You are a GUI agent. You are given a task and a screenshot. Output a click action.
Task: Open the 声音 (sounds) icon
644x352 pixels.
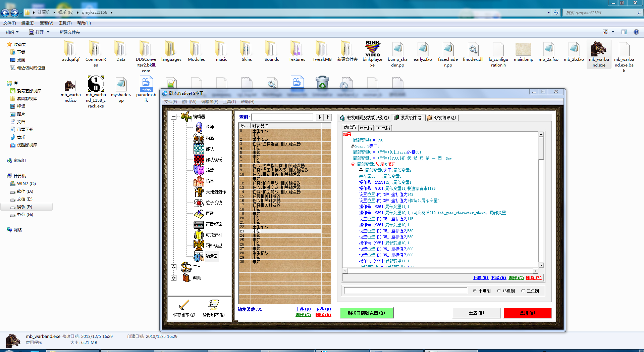(199, 213)
